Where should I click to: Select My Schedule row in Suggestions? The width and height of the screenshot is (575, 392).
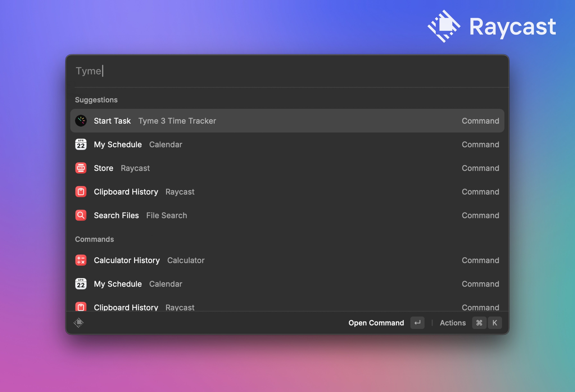coord(287,145)
